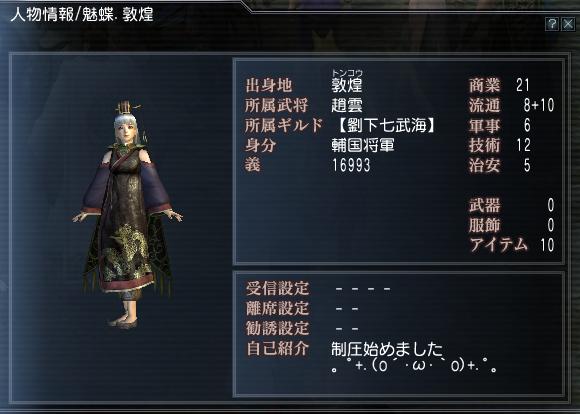Select the 出身地 birthplace label
Image resolution: width=580 pixels, height=414 pixels.
(x=269, y=86)
